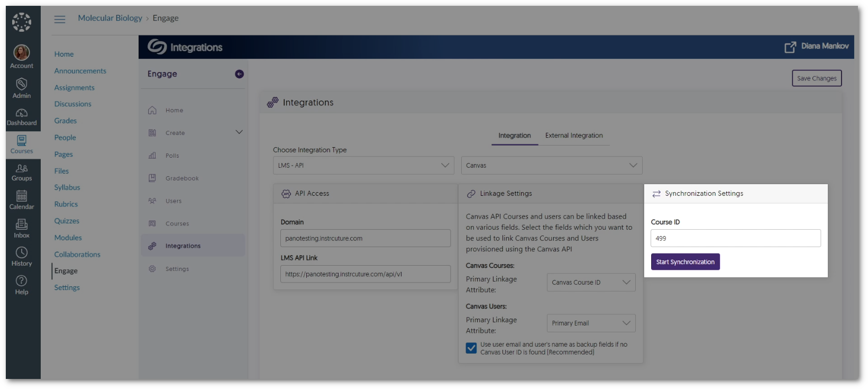The height and width of the screenshot is (389, 868).
Task: Open the Dashboard icon in the global navigation
Action: click(22, 113)
